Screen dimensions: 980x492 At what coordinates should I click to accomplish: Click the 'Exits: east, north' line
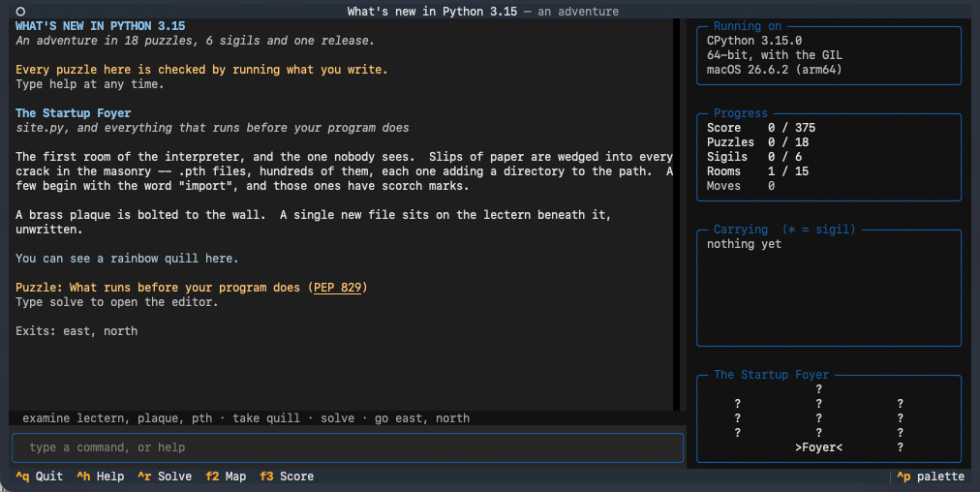[77, 331]
